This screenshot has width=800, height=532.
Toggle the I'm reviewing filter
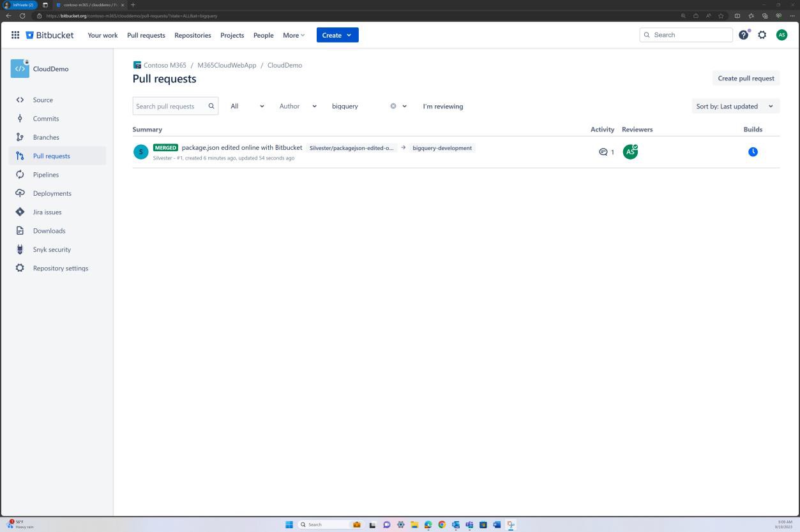point(442,106)
